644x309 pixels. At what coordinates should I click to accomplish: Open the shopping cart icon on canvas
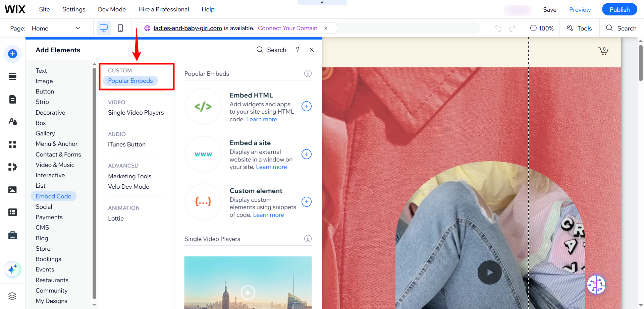coord(603,51)
